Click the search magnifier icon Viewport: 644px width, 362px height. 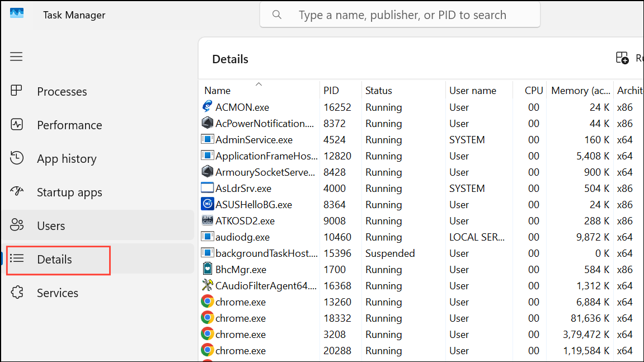coord(277,15)
